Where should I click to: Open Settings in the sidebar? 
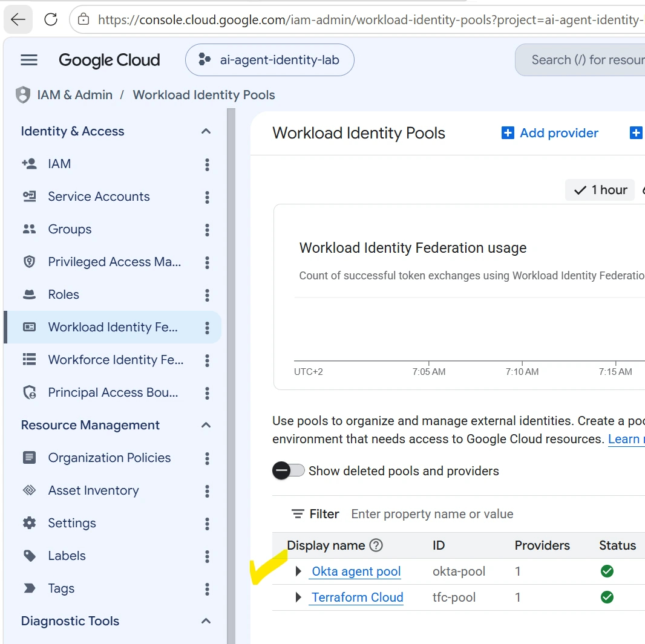tap(72, 523)
